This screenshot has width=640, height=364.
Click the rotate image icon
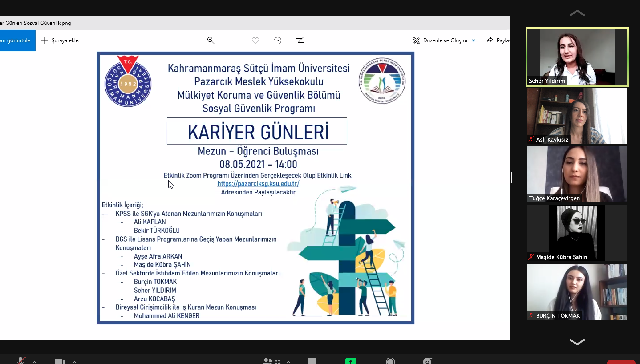[277, 40]
